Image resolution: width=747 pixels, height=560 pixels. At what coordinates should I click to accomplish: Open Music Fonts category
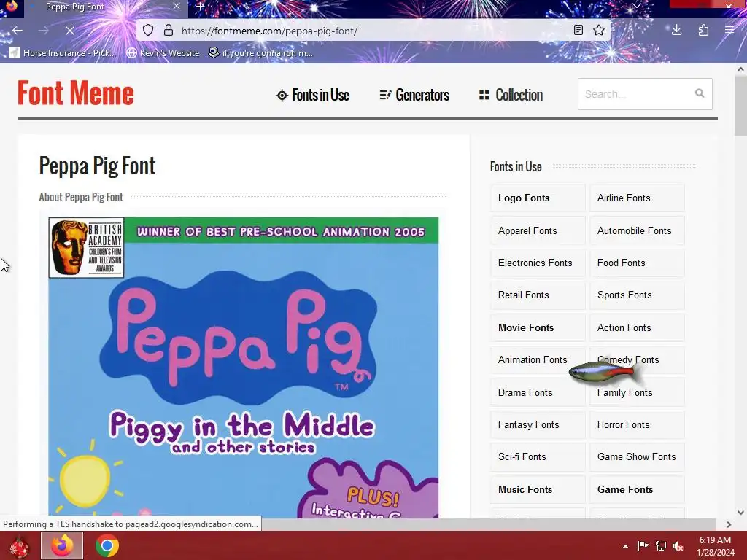[538, 489]
